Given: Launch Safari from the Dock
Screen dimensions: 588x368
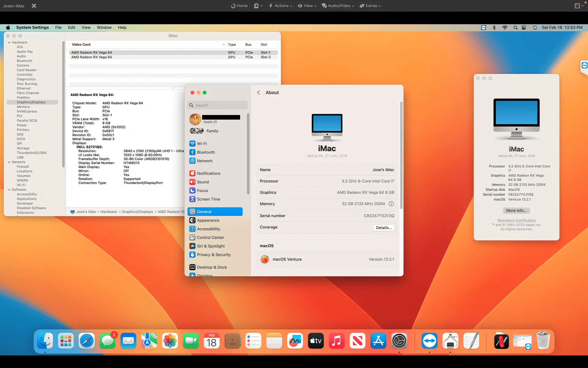Looking at the screenshot, I should pyautogui.click(x=87, y=341).
